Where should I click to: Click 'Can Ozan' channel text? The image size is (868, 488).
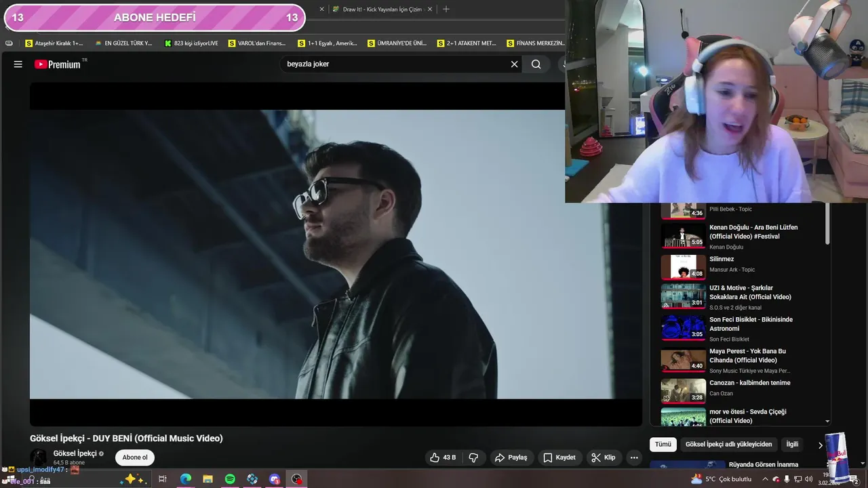point(721,393)
